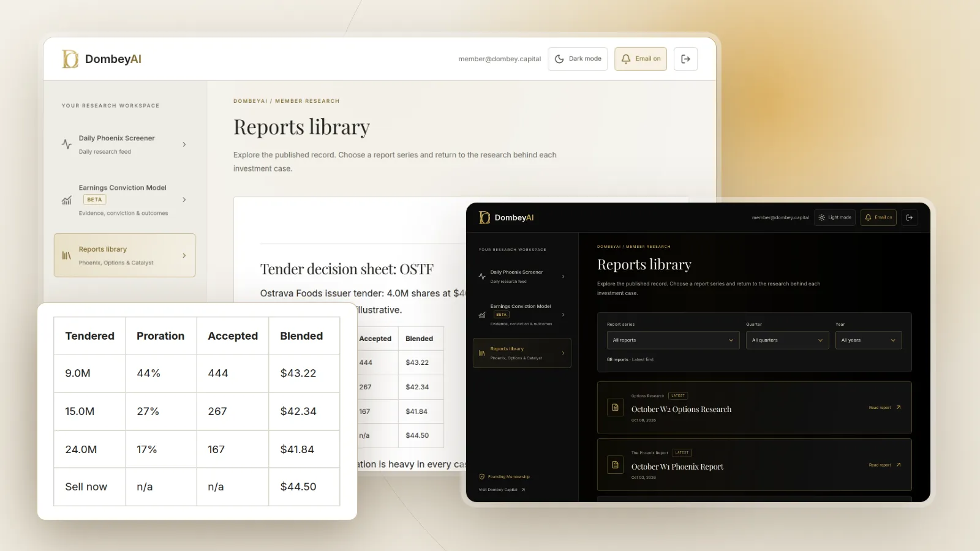Click the Daily Phoenix Screener pulse icon, dark window

coord(482,277)
